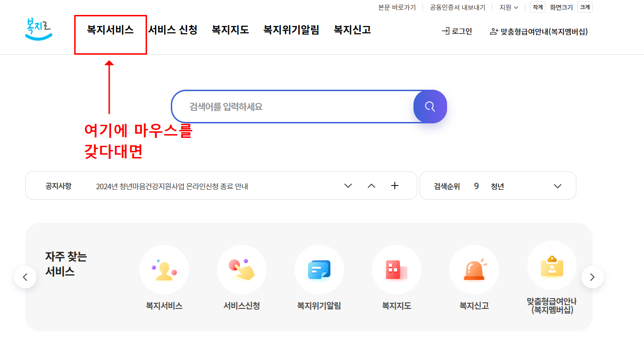Click the plus button next to notices
Image resolution: width=644 pixels, height=343 pixels.
coord(394,186)
